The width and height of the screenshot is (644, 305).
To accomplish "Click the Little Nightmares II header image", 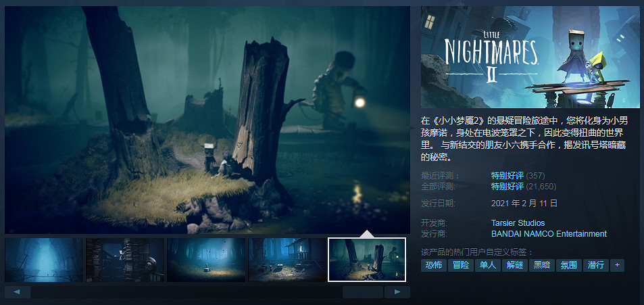I will pos(530,57).
